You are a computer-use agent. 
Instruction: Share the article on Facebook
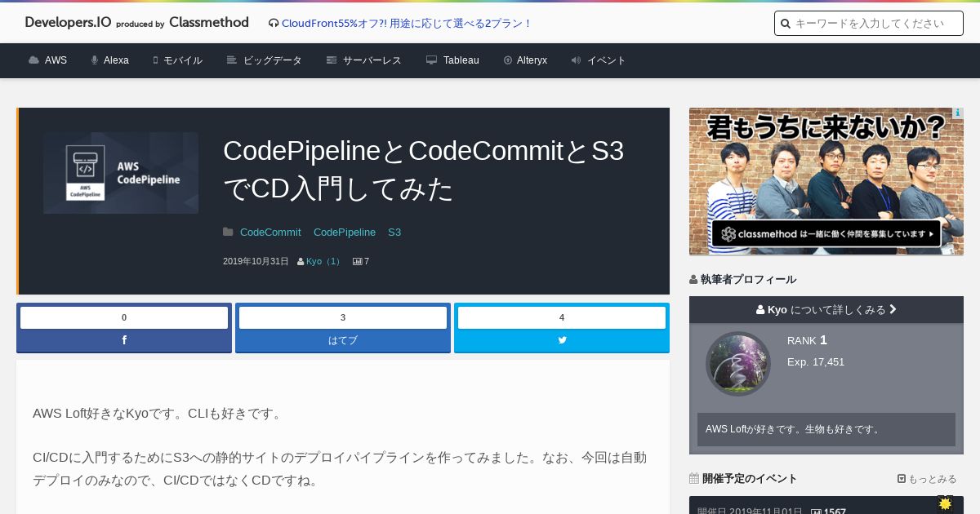124,340
